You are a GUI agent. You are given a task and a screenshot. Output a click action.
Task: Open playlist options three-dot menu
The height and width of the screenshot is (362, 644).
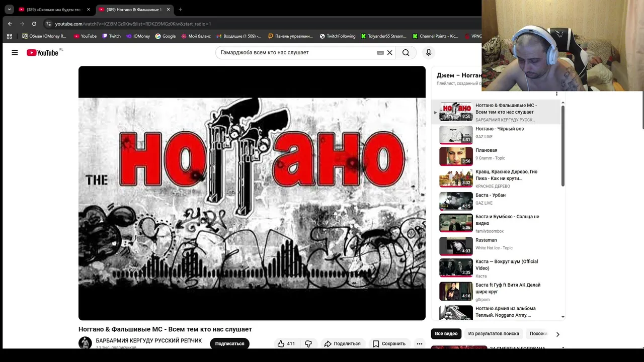click(x=556, y=94)
